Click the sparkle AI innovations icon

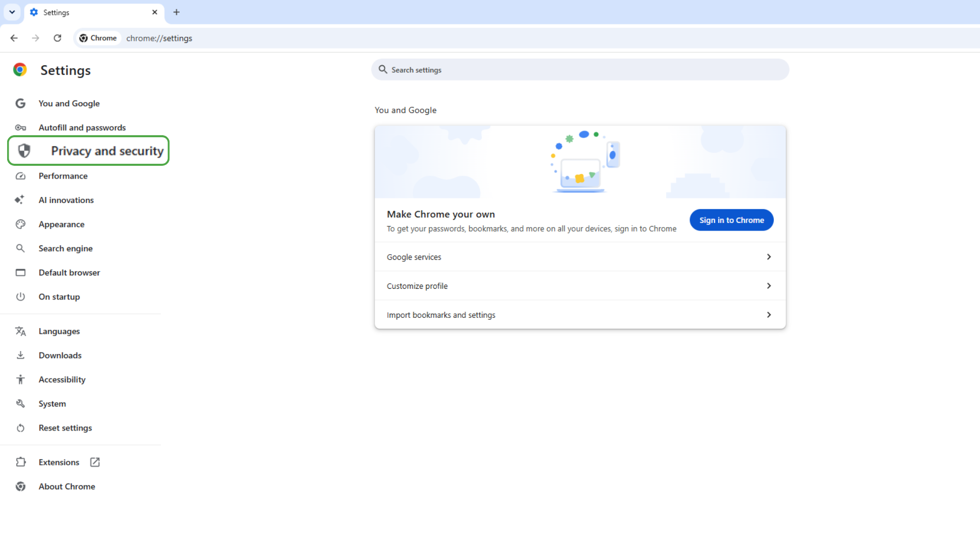19,199
